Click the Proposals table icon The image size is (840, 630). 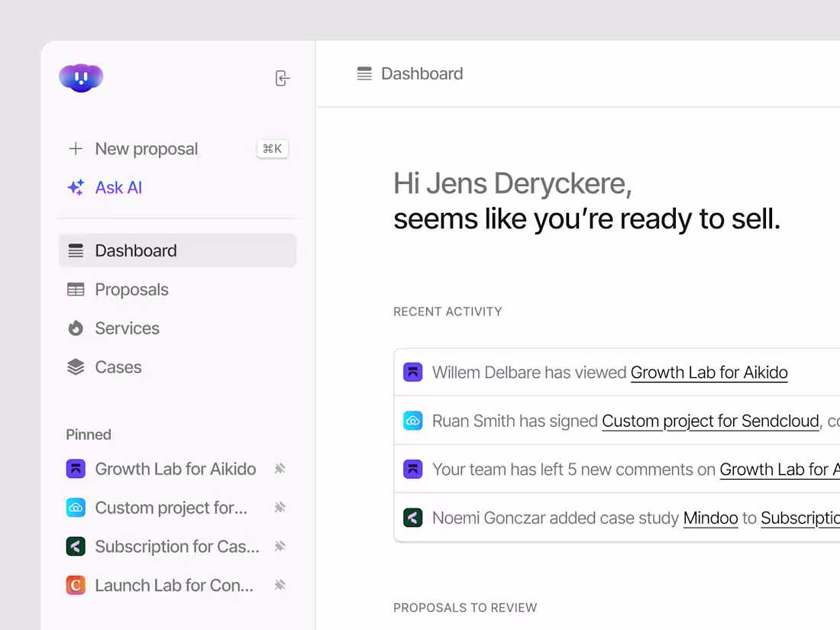(76, 289)
